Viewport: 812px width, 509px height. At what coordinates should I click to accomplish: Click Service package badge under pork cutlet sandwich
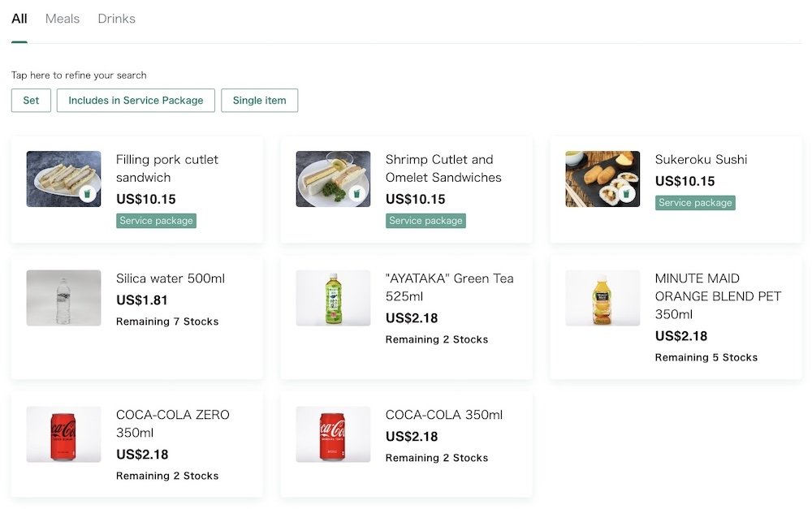pos(156,221)
